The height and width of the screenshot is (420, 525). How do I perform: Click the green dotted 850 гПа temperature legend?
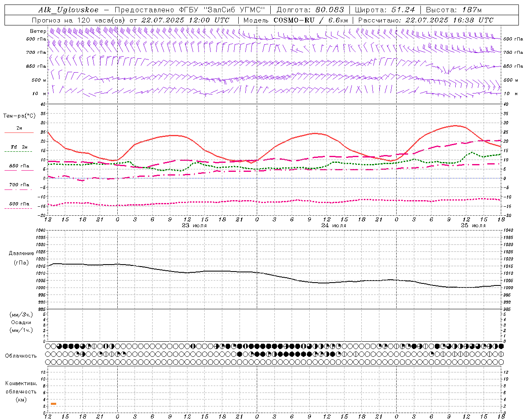pyautogui.click(x=19, y=166)
